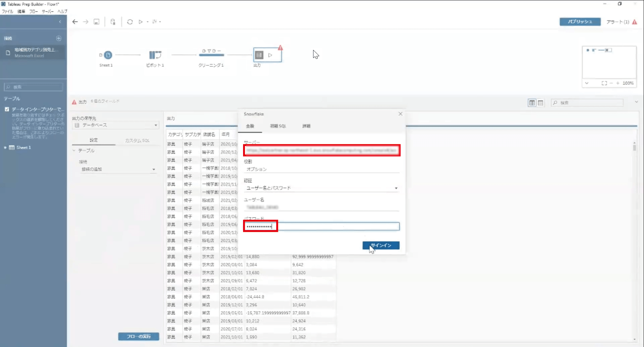Collapse the flow navigator chevron
The height and width of the screenshot is (347, 644).
coord(587,83)
